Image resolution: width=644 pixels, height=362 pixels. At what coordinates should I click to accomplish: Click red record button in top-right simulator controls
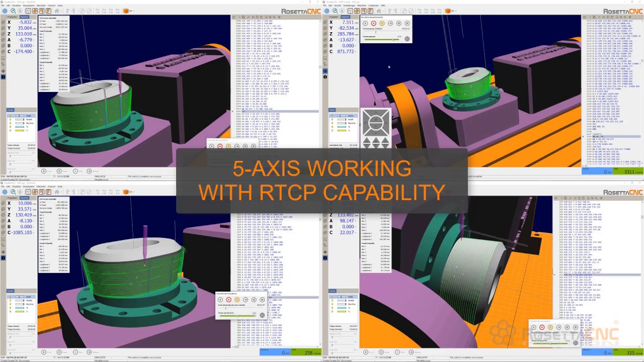(374, 23)
